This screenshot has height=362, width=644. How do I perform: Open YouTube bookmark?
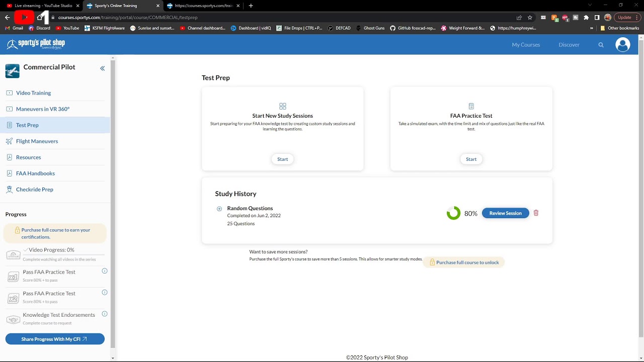click(67, 28)
